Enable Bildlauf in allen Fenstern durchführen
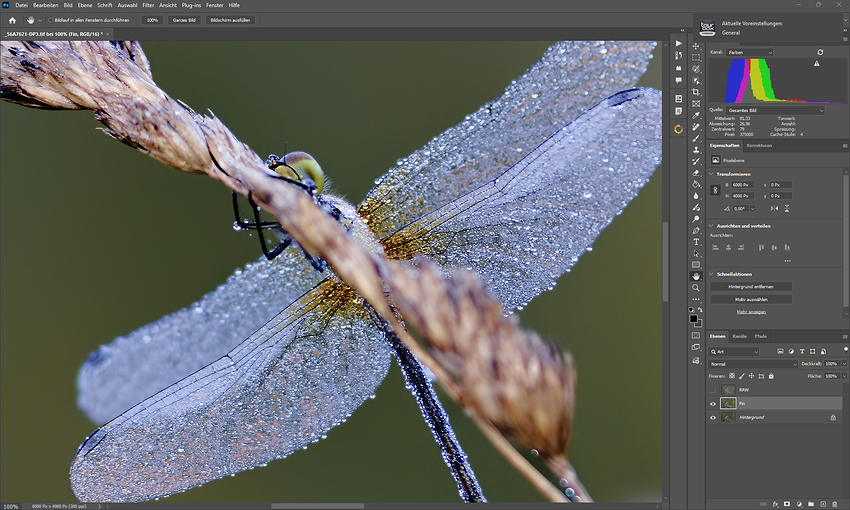 tap(50, 20)
